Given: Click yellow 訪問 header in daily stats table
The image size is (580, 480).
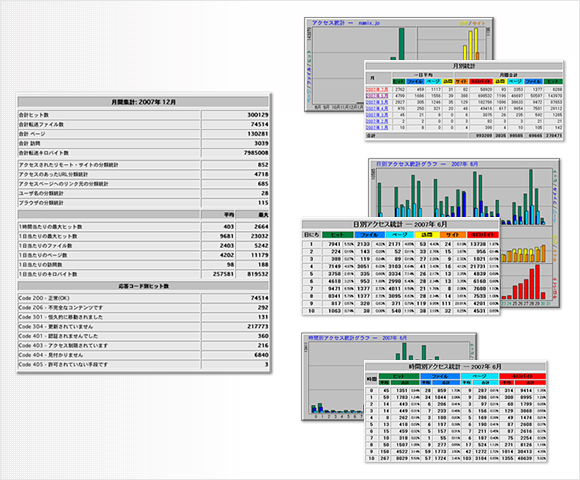Looking at the screenshot, I should (x=426, y=234).
